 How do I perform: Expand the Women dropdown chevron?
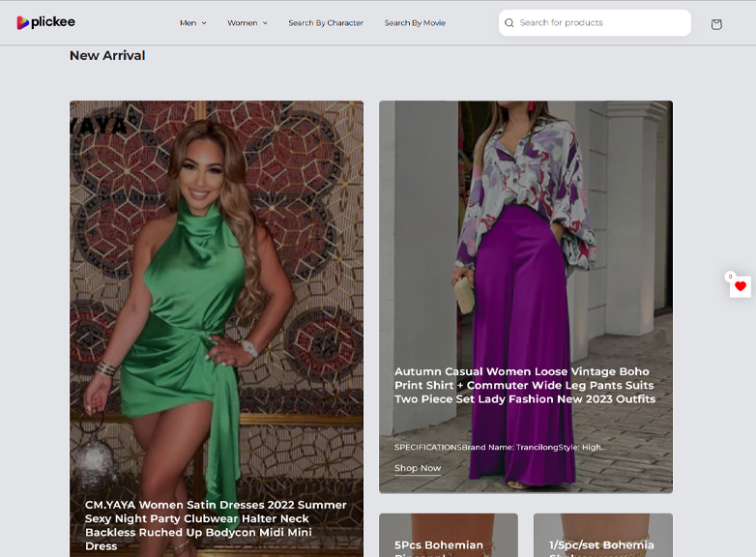click(x=265, y=23)
